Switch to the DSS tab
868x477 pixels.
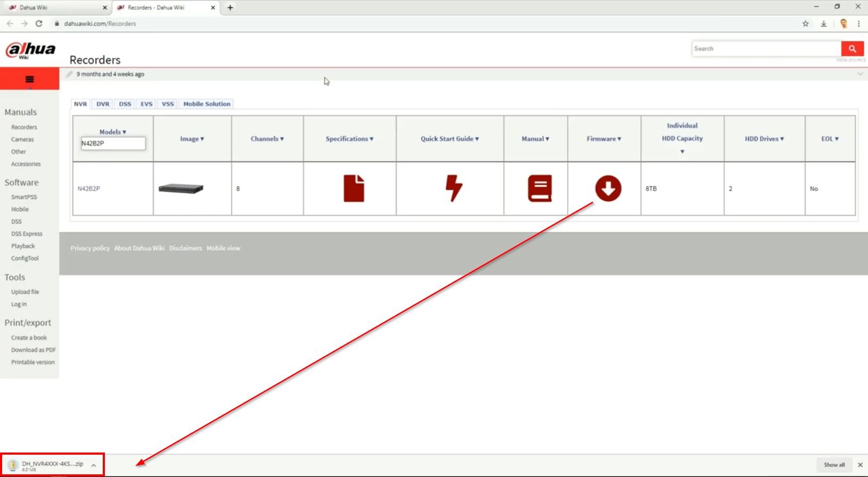pyautogui.click(x=125, y=104)
